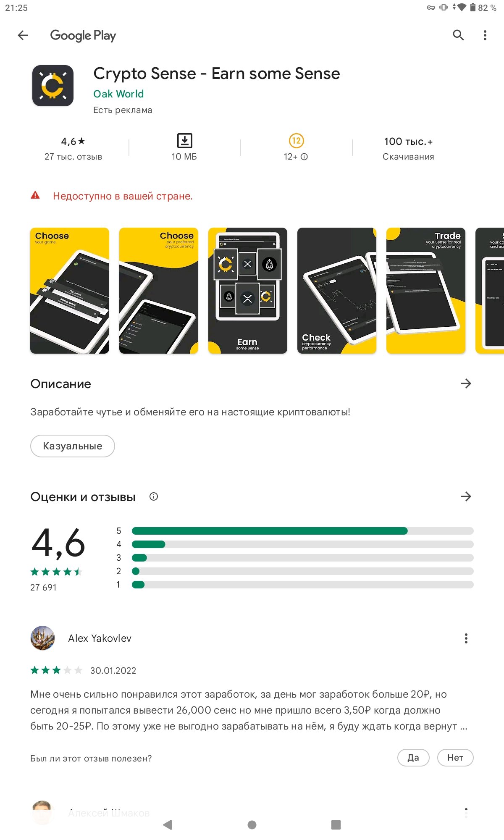Open search with magnifier icon
504x840 pixels.
coord(458,35)
